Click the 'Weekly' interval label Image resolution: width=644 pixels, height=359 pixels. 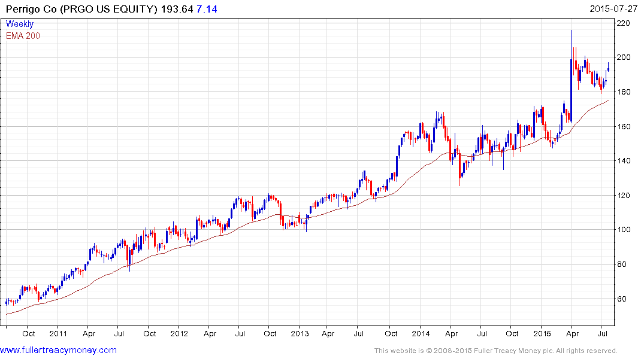click(x=20, y=24)
